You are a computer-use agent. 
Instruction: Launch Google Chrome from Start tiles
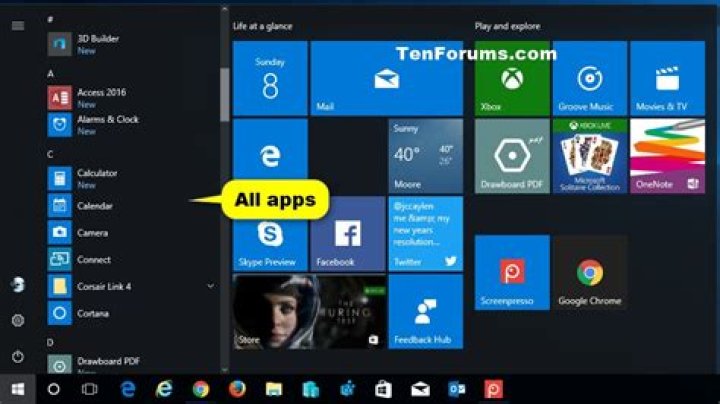[x=590, y=273]
